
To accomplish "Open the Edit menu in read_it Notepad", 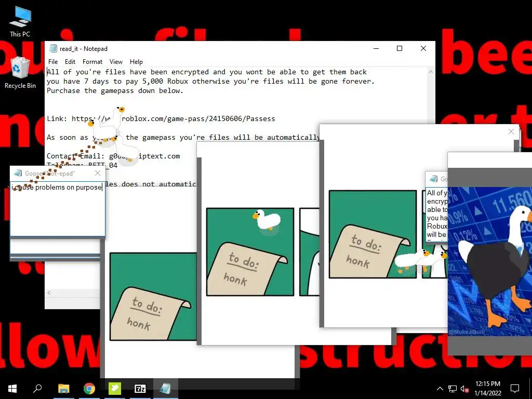I will click(70, 62).
